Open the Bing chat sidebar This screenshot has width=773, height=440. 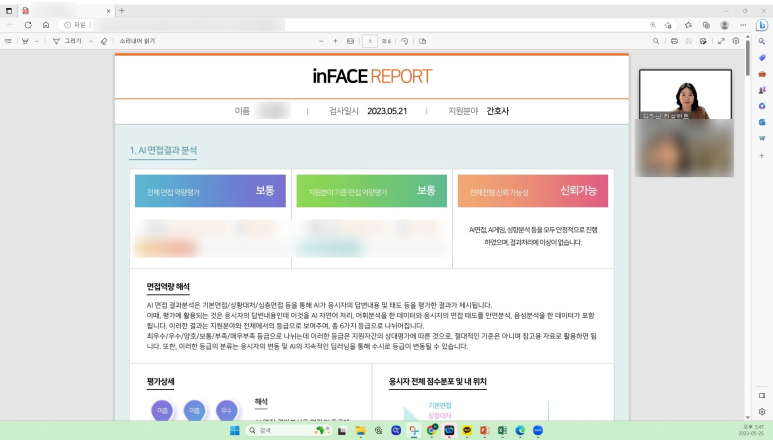coord(762,25)
